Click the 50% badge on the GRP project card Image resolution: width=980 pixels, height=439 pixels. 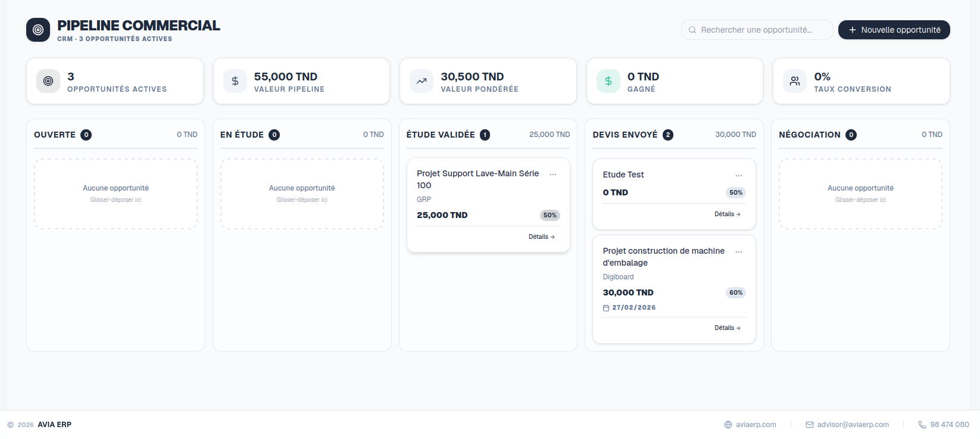tap(550, 215)
